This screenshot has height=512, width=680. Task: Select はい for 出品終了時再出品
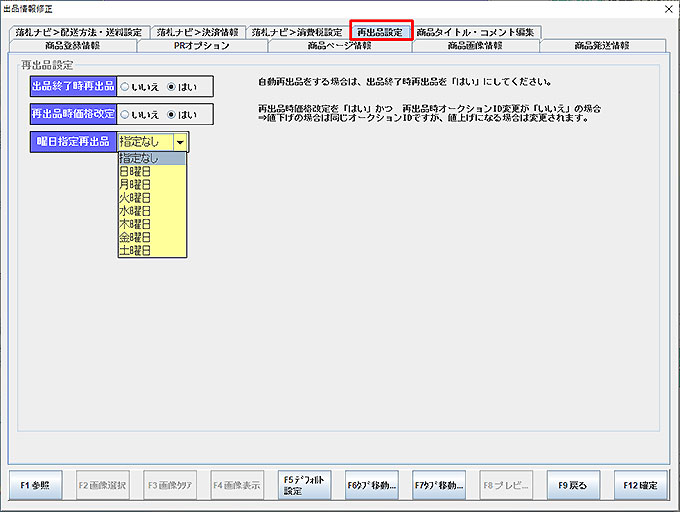pyautogui.click(x=182, y=87)
